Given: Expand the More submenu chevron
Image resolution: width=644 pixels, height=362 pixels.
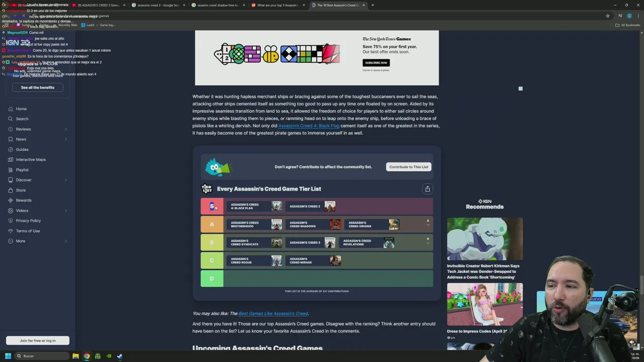Looking at the screenshot, I should (x=65, y=241).
